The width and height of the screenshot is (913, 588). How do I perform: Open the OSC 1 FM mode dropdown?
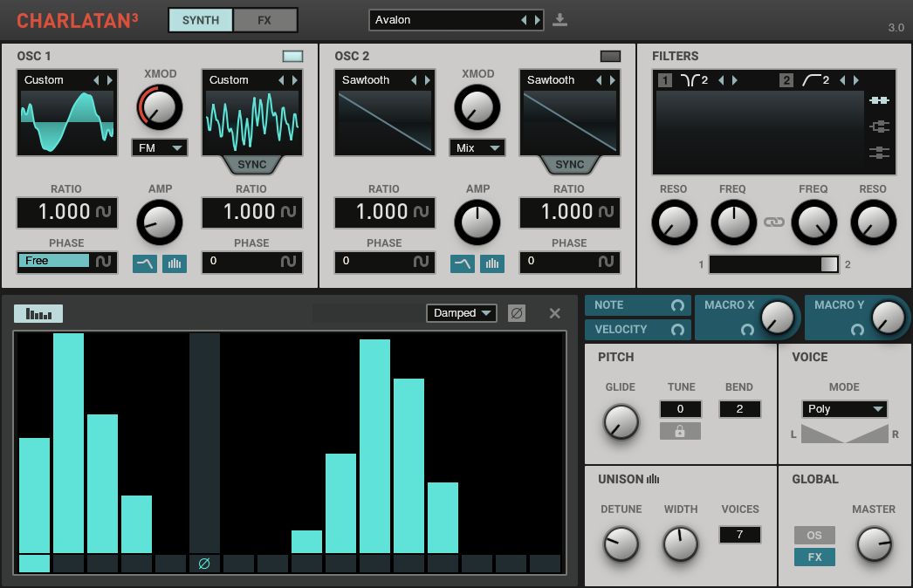pos(160,148)
